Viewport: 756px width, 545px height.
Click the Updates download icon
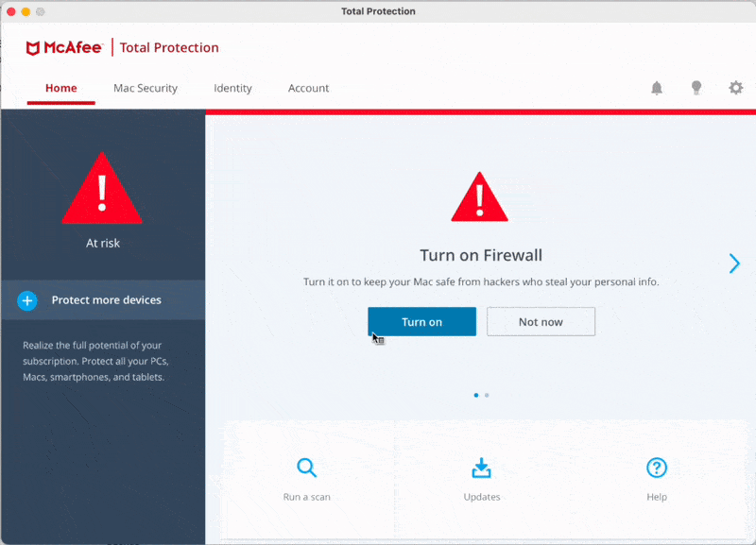click(x=481, y=468)
